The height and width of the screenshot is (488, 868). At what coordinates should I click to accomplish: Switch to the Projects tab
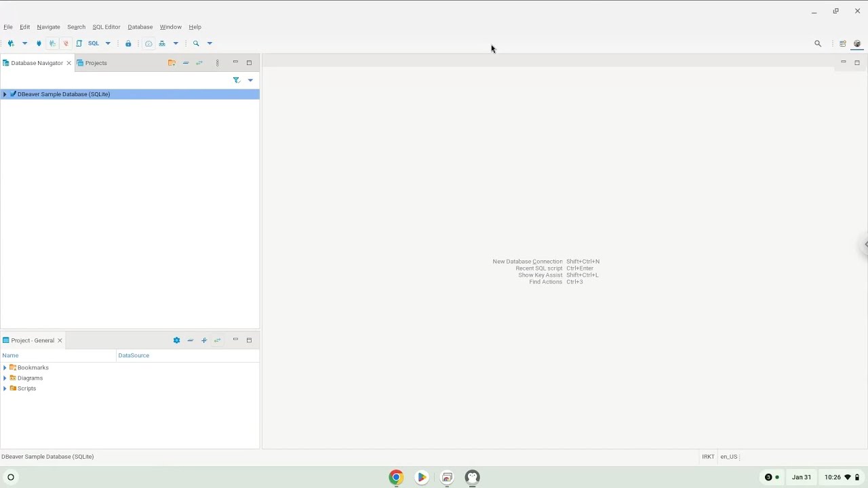[x=92, y=63]
